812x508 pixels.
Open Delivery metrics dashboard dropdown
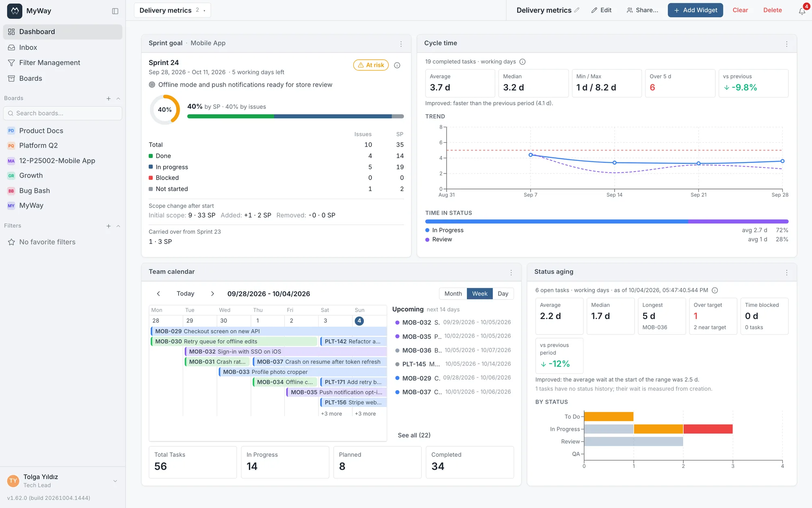pos(172,10)
